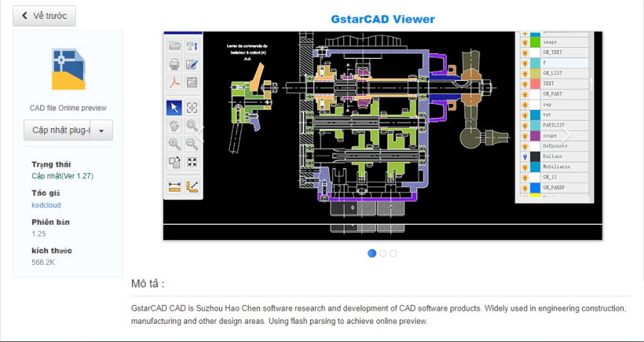Select the arrow pointer tool

click(x=174, y=108)
